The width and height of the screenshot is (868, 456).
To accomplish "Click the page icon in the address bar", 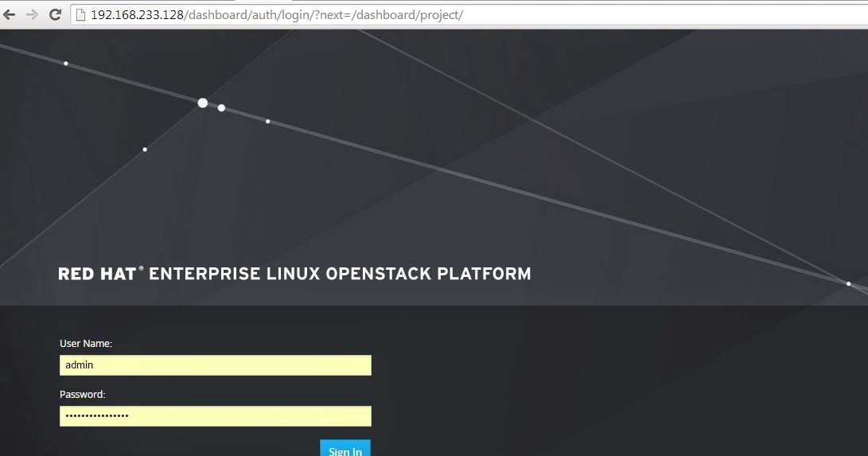I will tap(81, 15).
